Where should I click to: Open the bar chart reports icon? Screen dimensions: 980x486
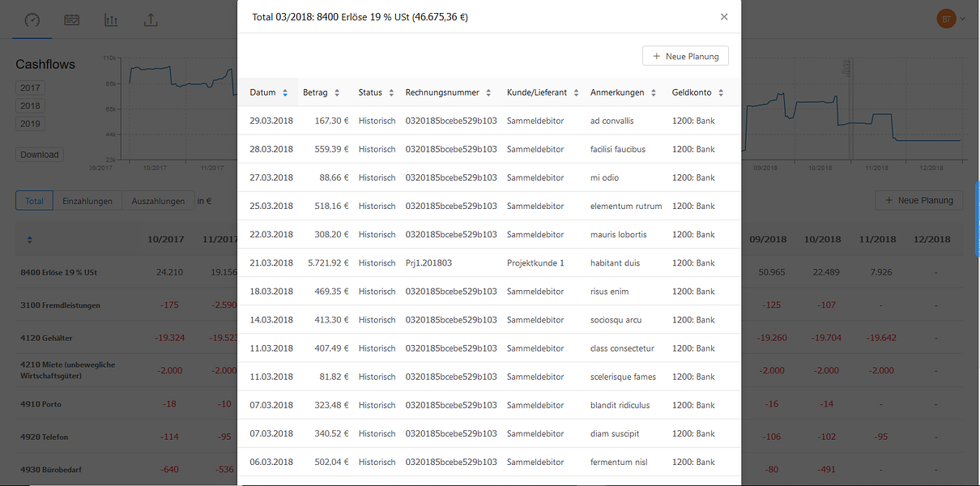(112, 20)
